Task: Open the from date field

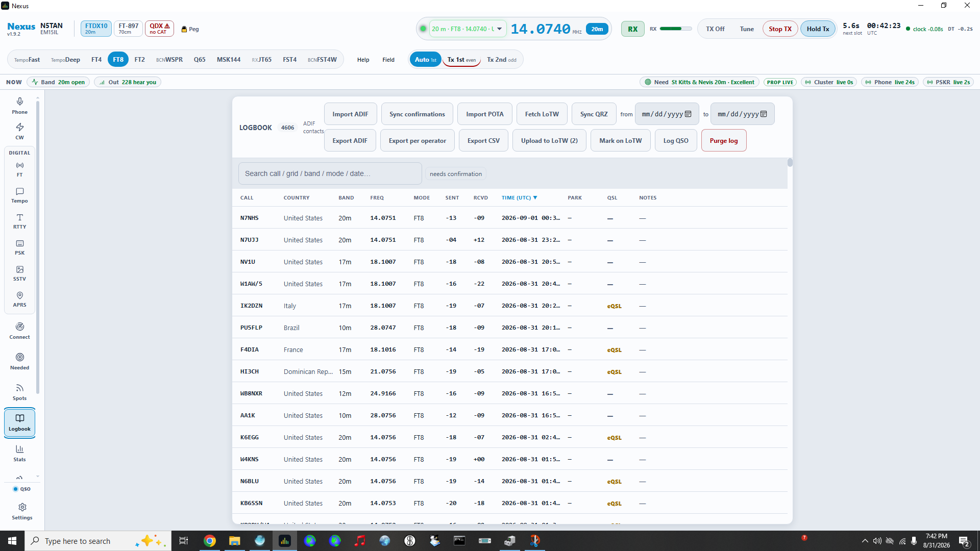Action: pyautogui.click(x=667, y=114)
